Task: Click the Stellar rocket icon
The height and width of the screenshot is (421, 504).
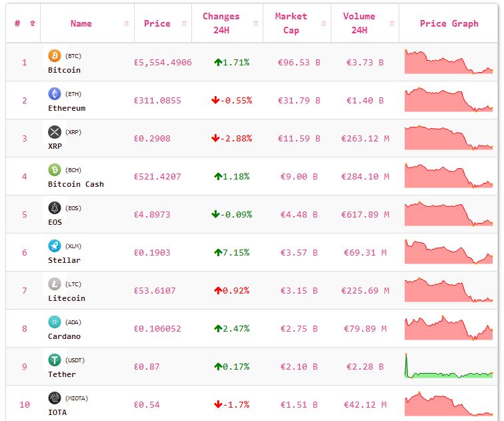Action: 55,246
